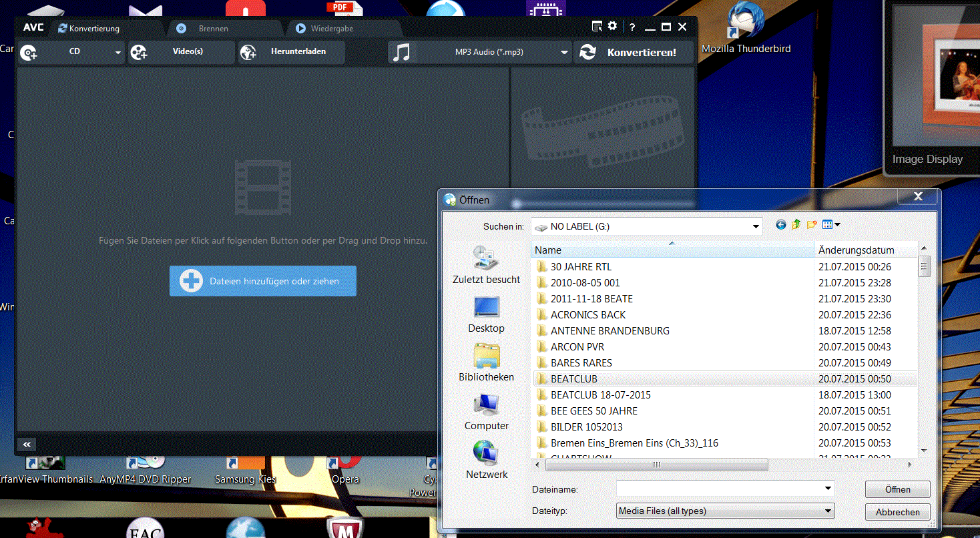The height and width of the screenshot is (538, 980).
Task: Switch to the Brennen tab
Action: pyautogui.click(x=213, y=29)
